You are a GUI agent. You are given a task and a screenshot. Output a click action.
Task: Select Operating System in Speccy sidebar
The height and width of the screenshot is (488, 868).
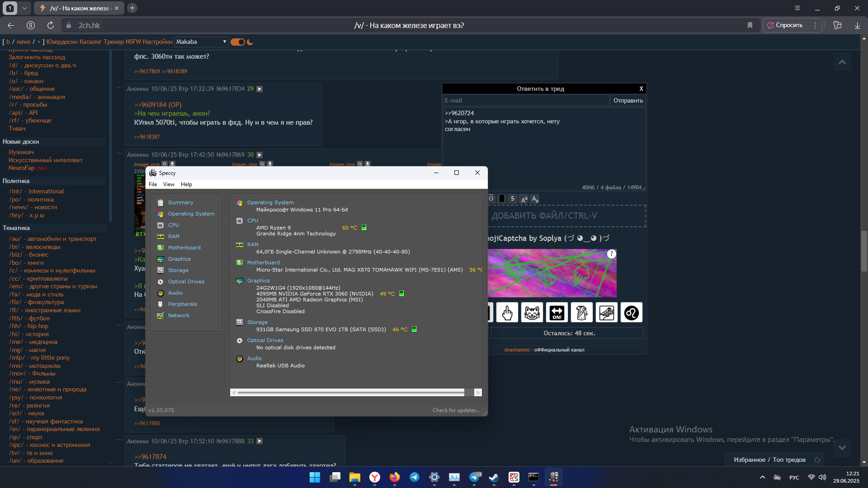pyautogui.click(x=191, y=214)
